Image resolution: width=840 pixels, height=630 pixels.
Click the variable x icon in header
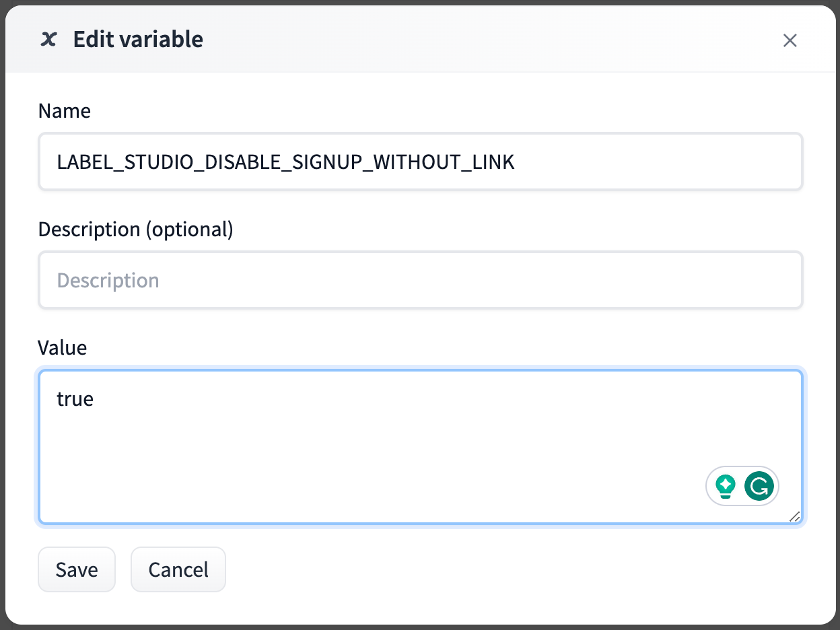[x=48, y=40]
